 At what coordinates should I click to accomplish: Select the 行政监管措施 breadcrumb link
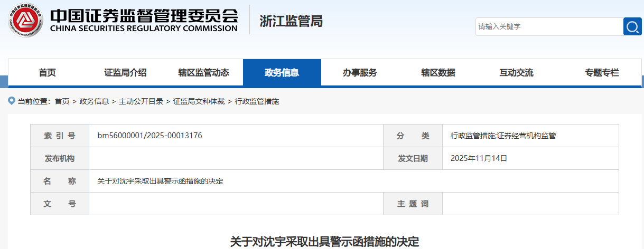pos(257,101)
